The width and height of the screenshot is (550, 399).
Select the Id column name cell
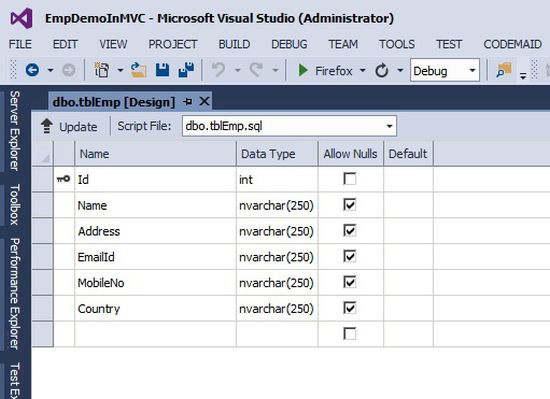click(x=155, y=179)
